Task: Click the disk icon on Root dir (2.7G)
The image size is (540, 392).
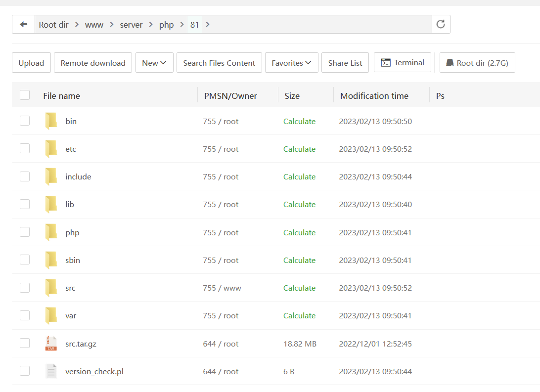Action: [450, 62]
